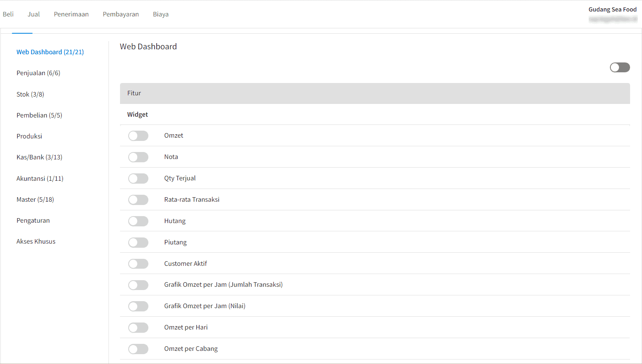Enable the Customer Aktif switch
Viewport: 642px width, 364px height.
(x=138, y=264)
